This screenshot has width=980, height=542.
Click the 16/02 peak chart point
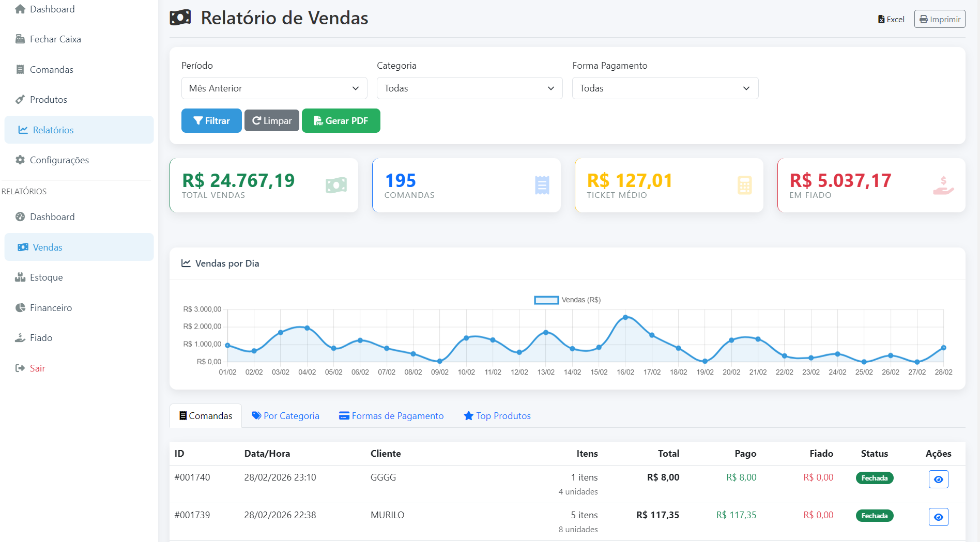pyautogui.click(x=625, y=317)
